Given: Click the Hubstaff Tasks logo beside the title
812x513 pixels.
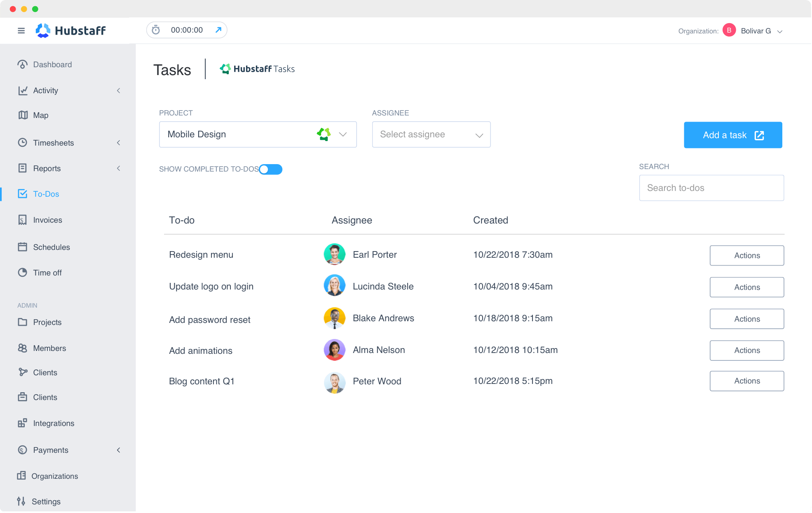Looking at the screenshot, I should coord(226,68).
